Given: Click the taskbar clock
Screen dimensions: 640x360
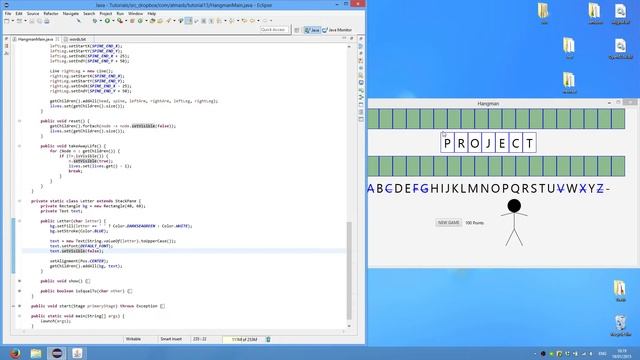Looking at the screenshot, I should (x=622, y=353).
